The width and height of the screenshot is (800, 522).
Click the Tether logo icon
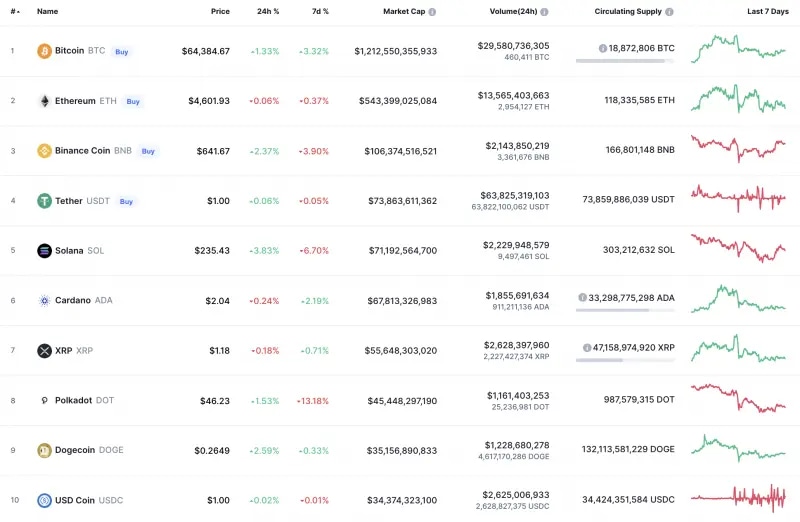click(44, 201)
